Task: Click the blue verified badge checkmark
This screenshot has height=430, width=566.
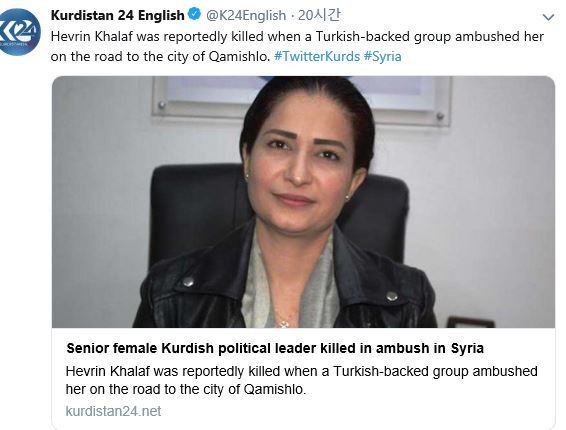Action: (195, 14)
